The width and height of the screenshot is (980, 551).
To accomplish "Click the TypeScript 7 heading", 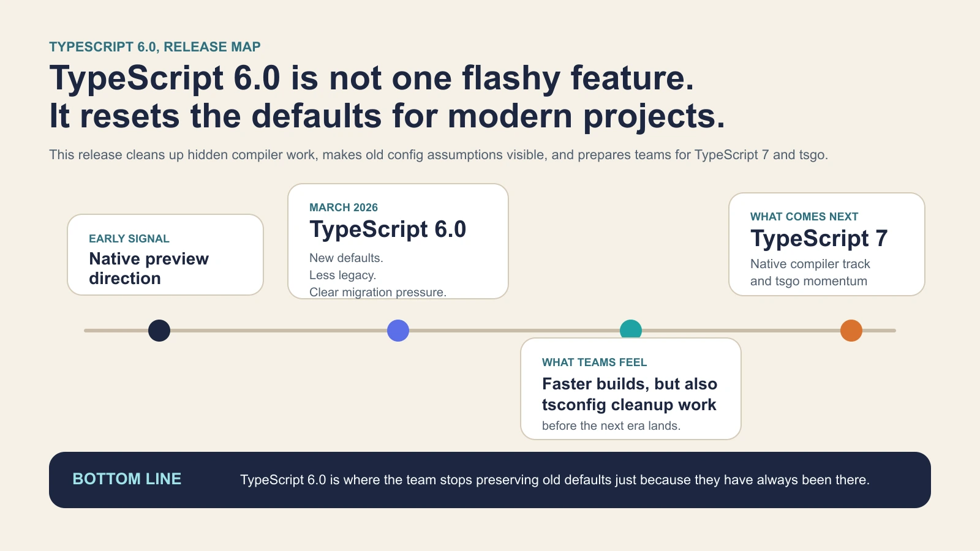I will (820, 239).
